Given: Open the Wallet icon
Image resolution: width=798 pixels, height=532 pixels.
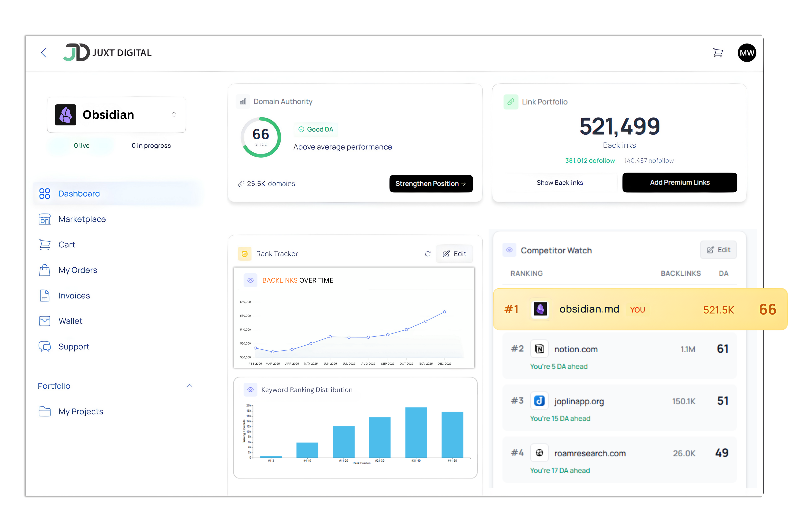Looking at the screenshot, I should pos(44,321).
